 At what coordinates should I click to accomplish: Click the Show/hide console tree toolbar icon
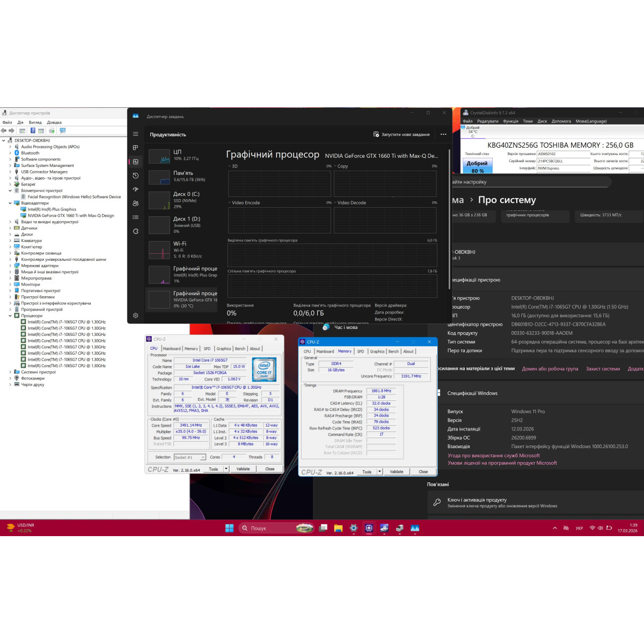pos(22,130)
